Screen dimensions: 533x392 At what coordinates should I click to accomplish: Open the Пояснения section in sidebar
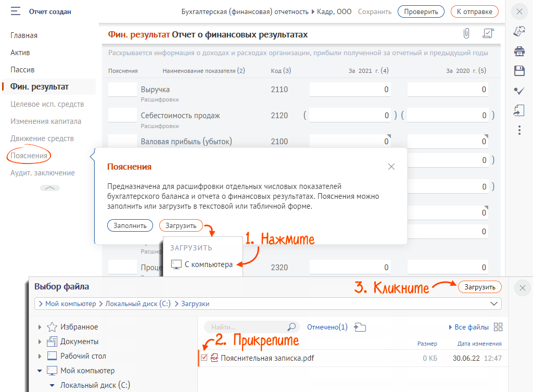[x=29, y=156]
